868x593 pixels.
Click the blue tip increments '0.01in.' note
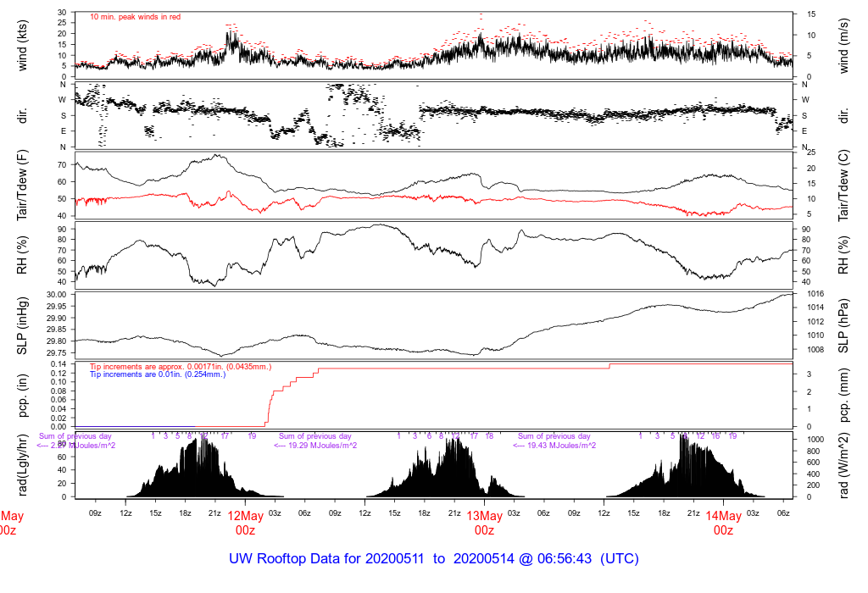158,374
